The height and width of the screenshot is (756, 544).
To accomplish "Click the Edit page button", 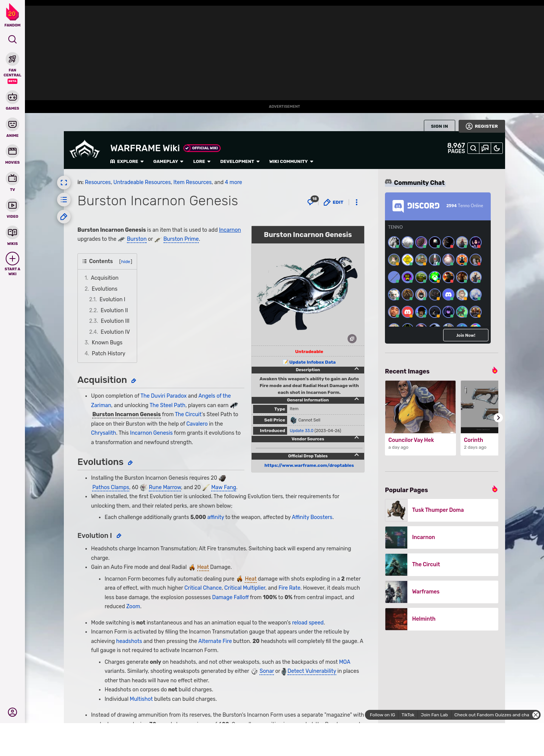I will 334,202.
